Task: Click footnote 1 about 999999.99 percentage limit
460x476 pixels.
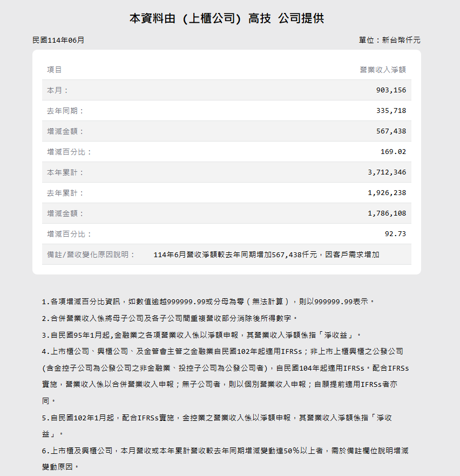Action: (208, 301)
